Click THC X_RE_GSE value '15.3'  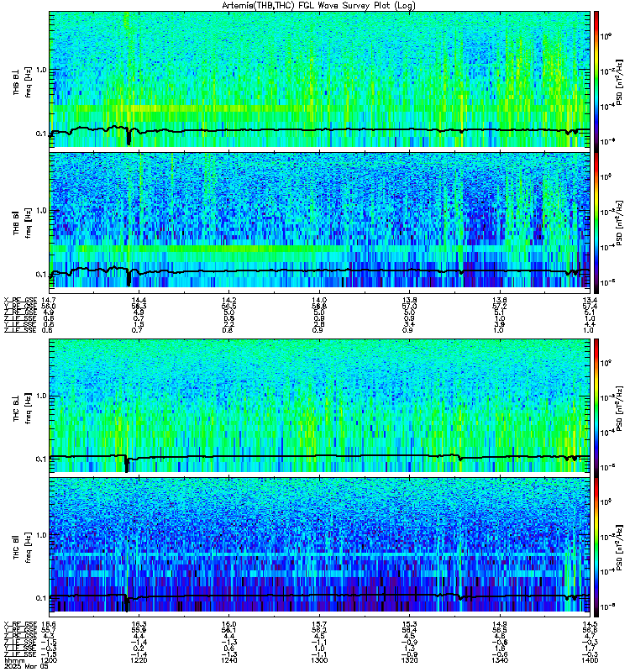click(x=410, y=624)
